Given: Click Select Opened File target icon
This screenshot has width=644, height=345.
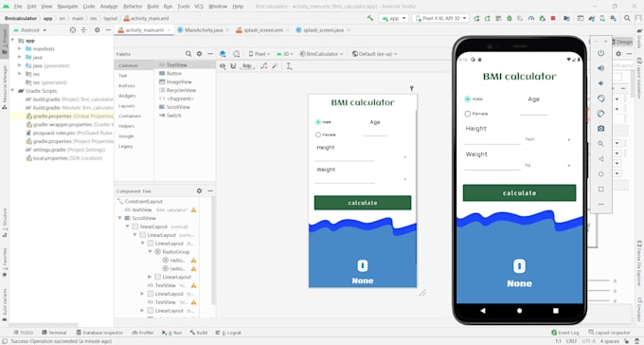Looking at the screenshot, I should pos(73,30).
